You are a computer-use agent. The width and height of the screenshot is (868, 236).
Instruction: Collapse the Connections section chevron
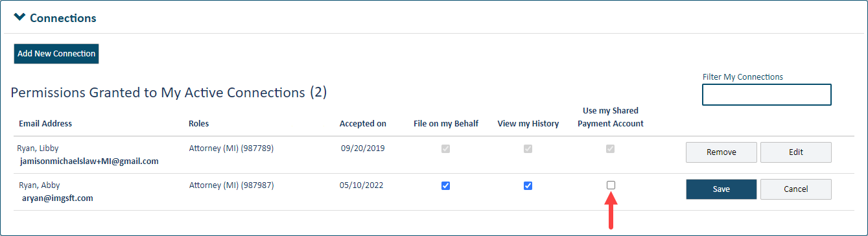(19, 18)
